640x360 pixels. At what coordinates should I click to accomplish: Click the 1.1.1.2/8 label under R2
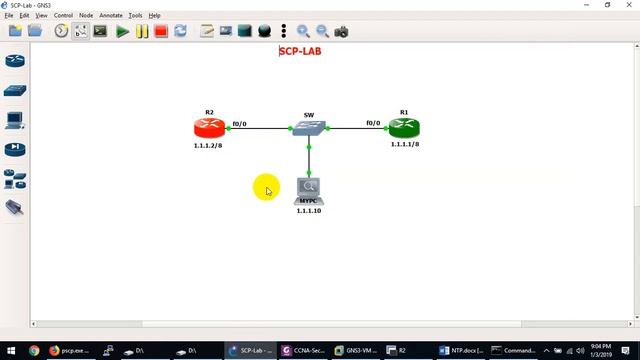[208, 146]
